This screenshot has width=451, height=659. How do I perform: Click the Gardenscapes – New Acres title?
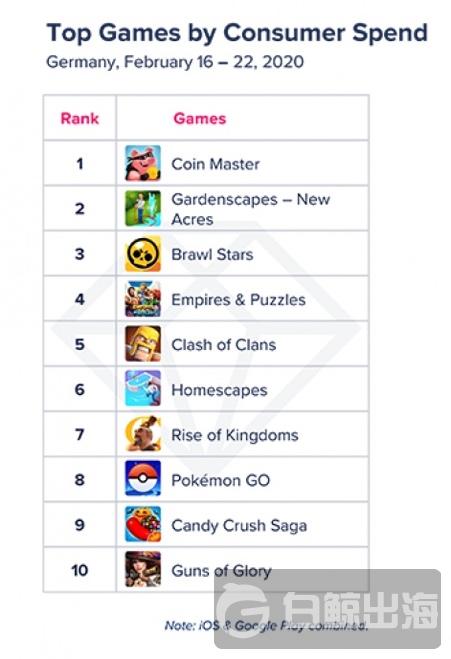tap(251, 209)
